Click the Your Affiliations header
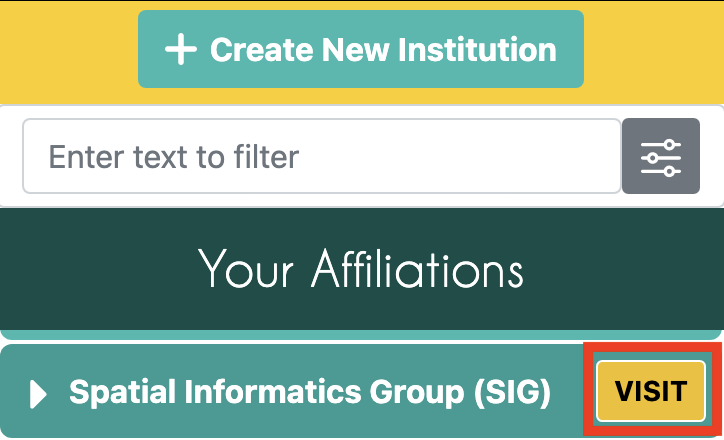Screen dimensions: 724x440 [x=361, y=269]
